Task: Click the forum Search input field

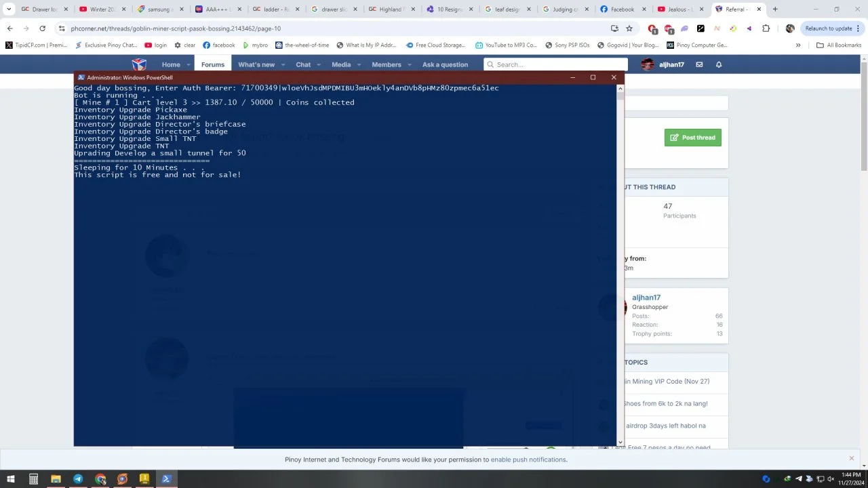Action: click(557, 64)
